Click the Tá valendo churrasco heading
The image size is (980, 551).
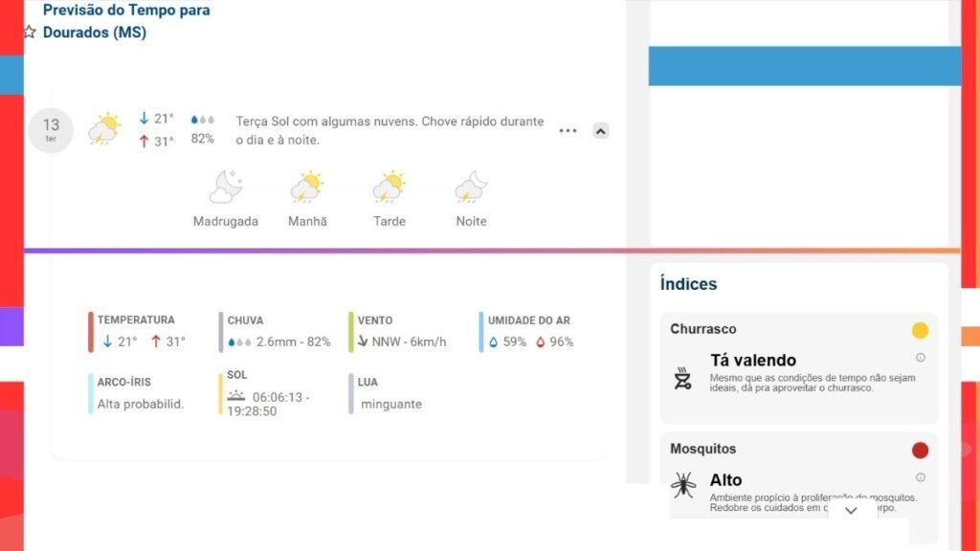click(x=752, y=361)
